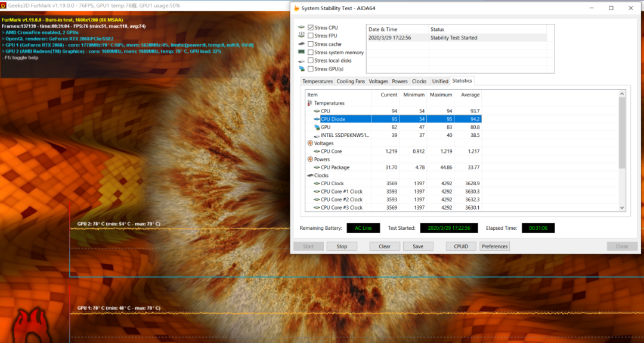Select the Statistics tab
The width and height of the screenshot is (644, 343).
coord(462,80)
